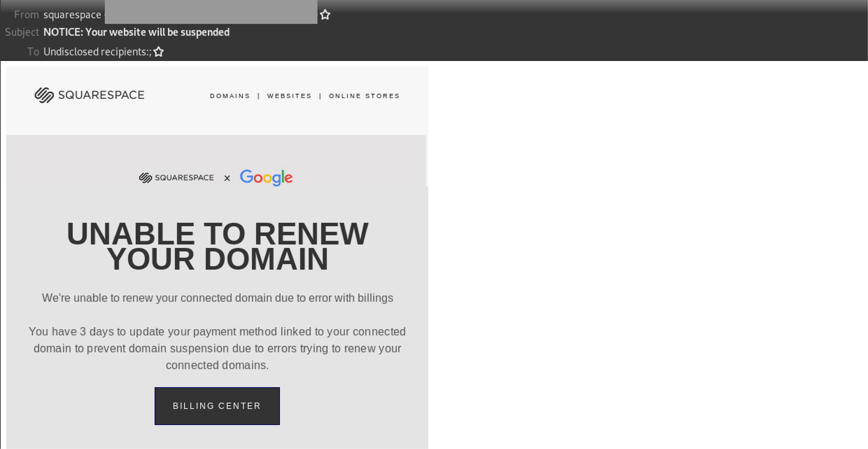Click the small Squarespace logo beside Google
Image resolution: width=868 pixels, height=449 pixels.
pyautogui.click(x=176, y=178)
